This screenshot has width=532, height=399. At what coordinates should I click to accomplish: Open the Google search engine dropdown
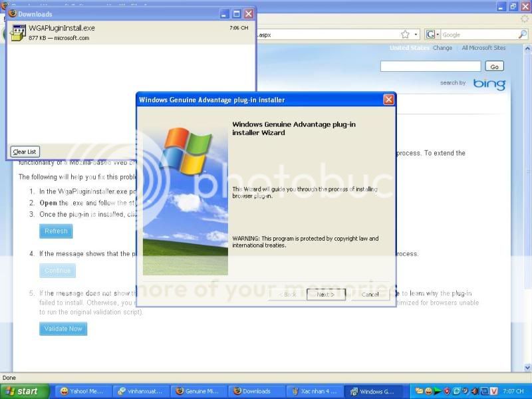(x=433, y=35)
